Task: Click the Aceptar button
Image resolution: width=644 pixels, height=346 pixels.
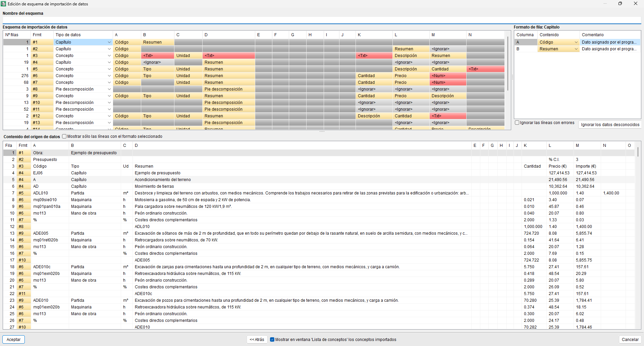Action: point(14,340)
